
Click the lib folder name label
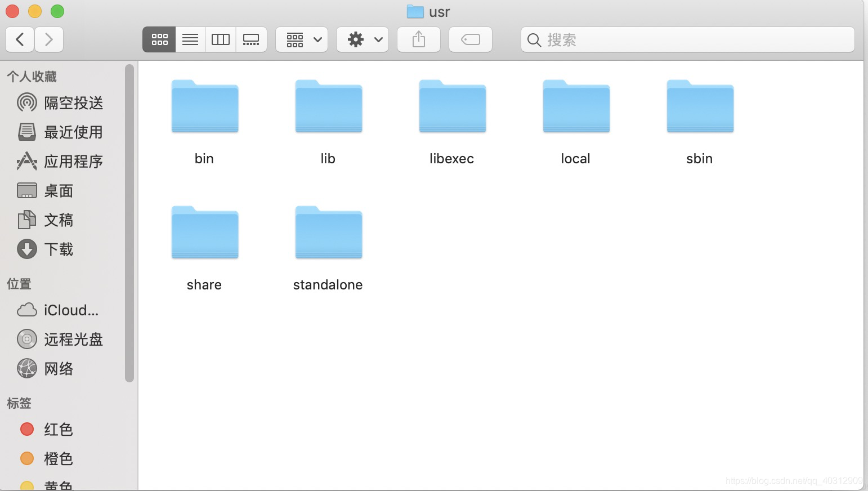(x=328, y=159)
